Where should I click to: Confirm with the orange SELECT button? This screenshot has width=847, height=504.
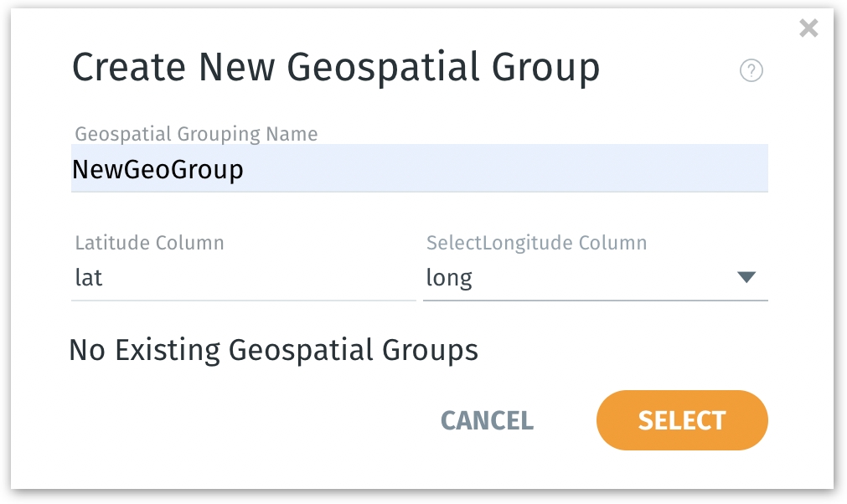coord(682,420)
